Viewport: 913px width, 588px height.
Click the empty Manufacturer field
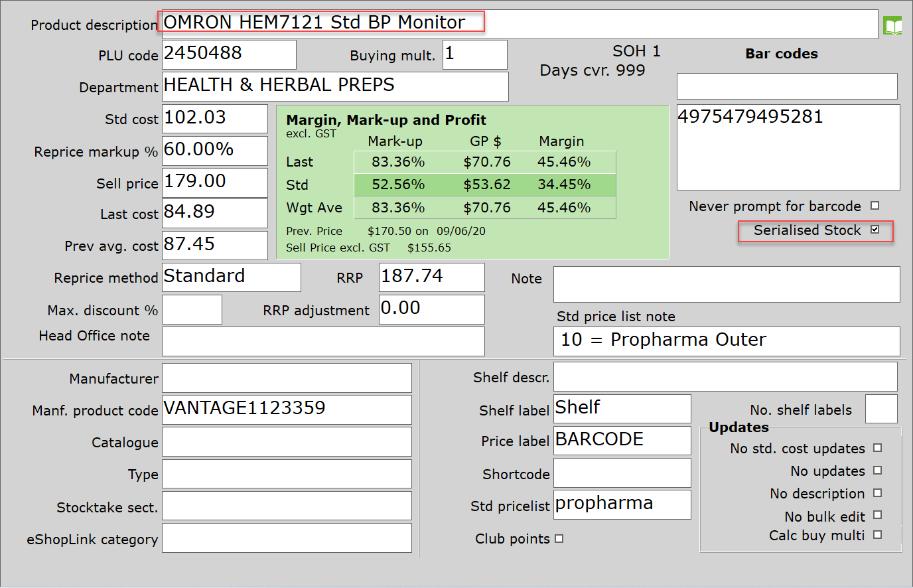pos(287,378)
